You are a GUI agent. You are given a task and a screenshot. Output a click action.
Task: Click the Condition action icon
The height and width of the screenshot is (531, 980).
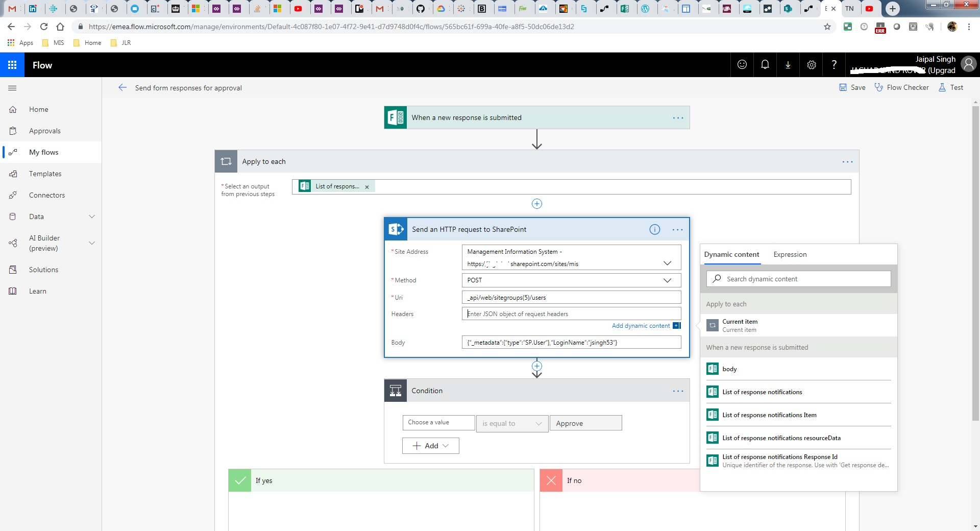pos(396,391)
